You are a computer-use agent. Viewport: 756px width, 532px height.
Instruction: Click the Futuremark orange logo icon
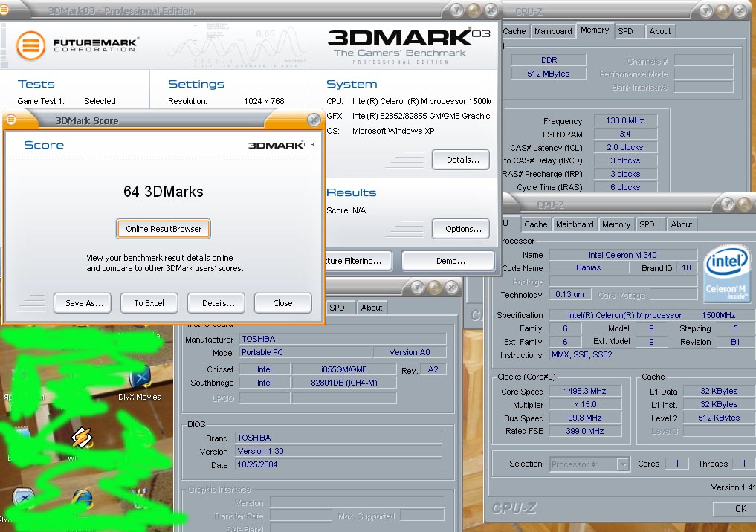tap(31, 45)
